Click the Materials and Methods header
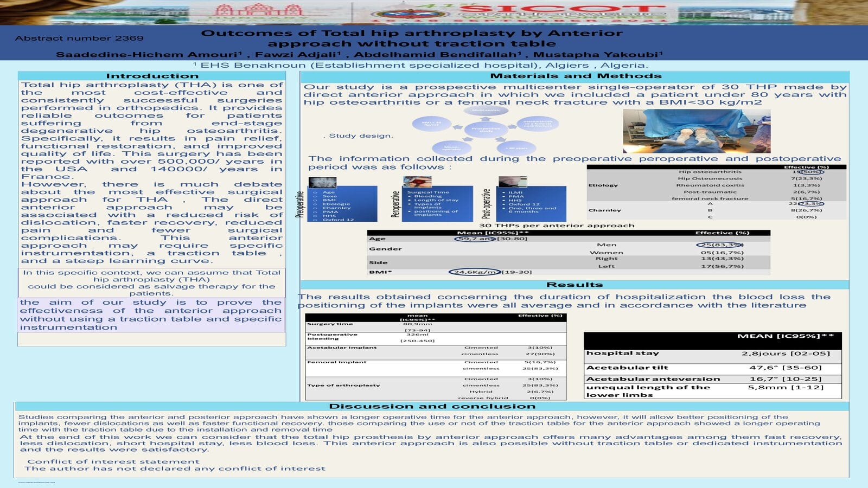 tap(575, 76)
